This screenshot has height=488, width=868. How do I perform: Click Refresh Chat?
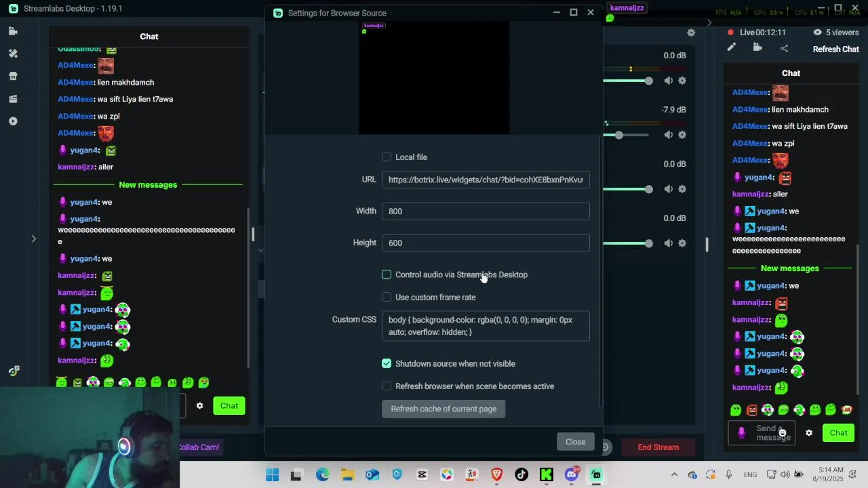[836, 49]
